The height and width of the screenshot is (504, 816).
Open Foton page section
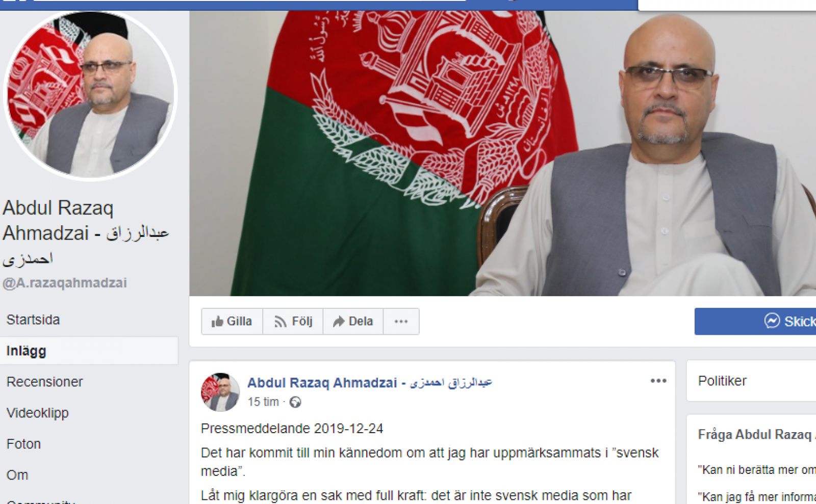point(23,444)
